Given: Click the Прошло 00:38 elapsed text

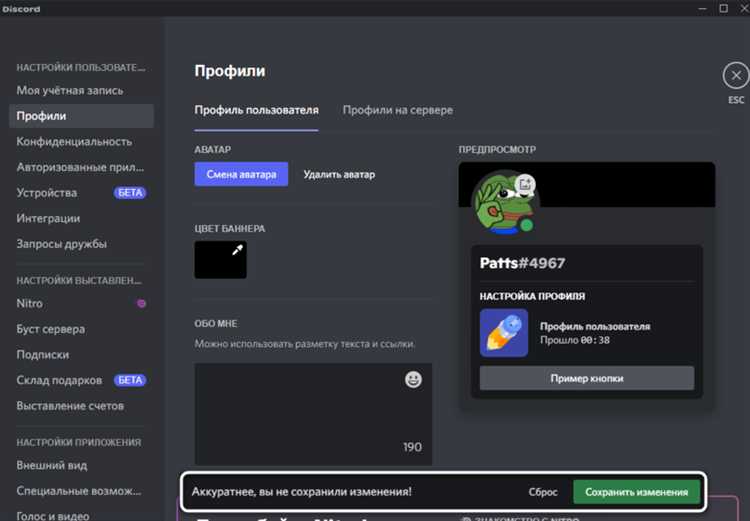Looking at the screenshot, I should (x=574, y=340).
